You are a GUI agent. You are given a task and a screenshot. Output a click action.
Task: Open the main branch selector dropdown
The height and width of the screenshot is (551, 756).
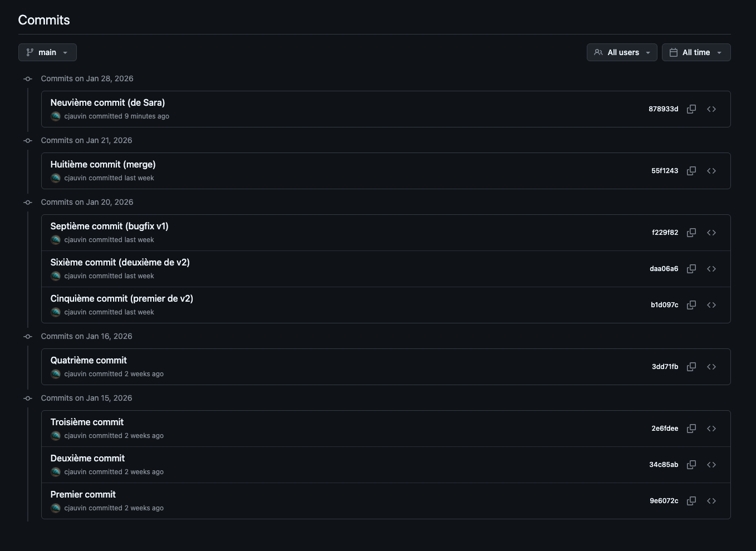(47, 52)
